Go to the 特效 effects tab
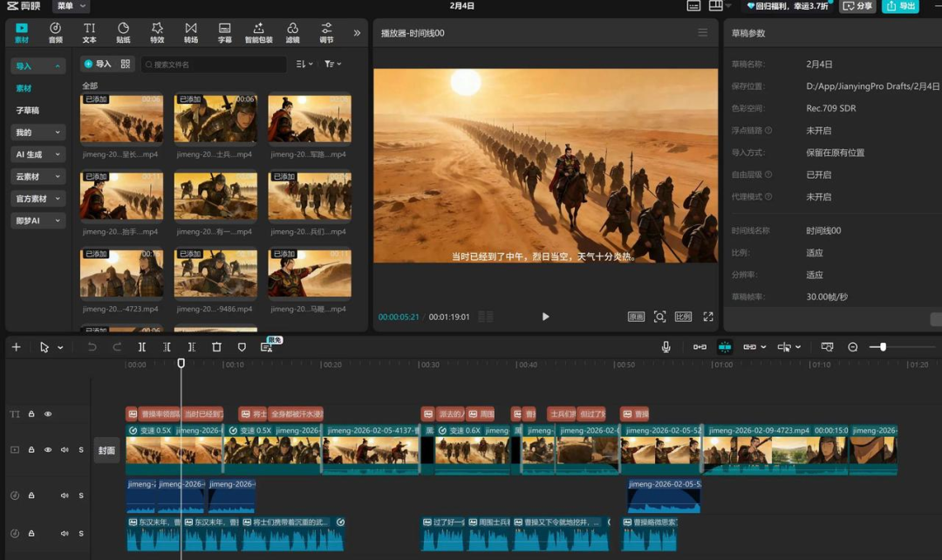The height and width of the screenshot is (560, 942). pos(157,32)
